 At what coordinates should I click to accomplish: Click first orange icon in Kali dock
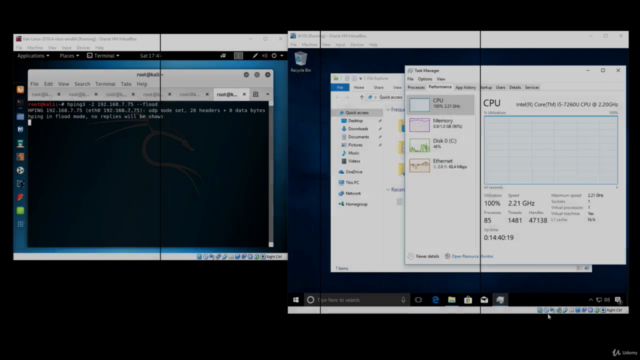[x=20, y=90]
